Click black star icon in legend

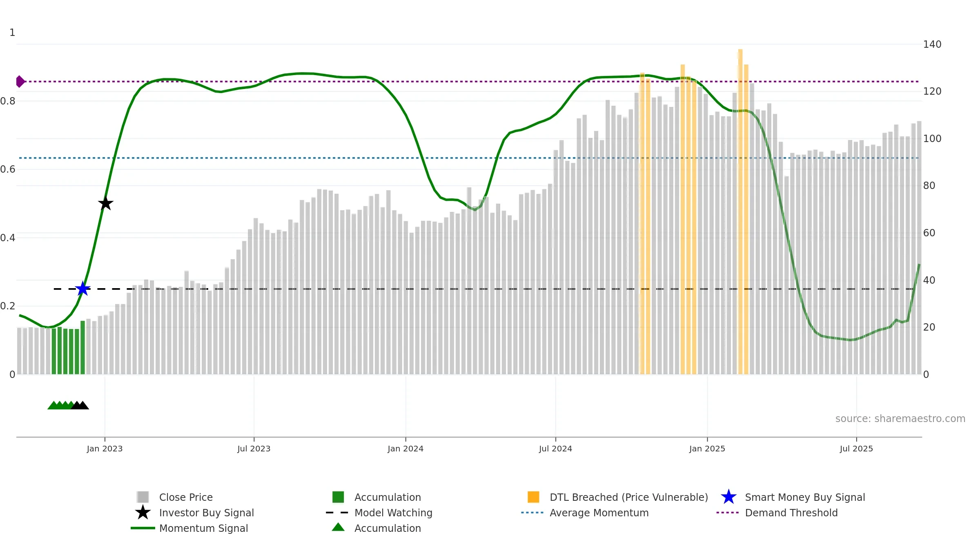coord(143,513)
